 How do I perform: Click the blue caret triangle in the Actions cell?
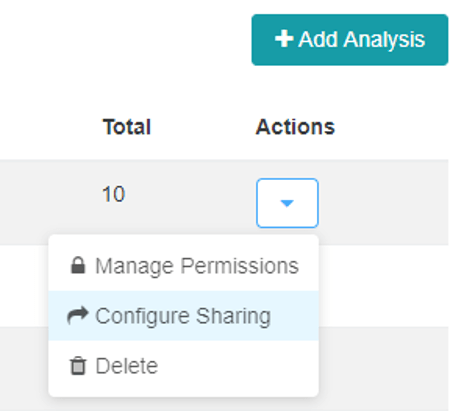pos(287,203)
